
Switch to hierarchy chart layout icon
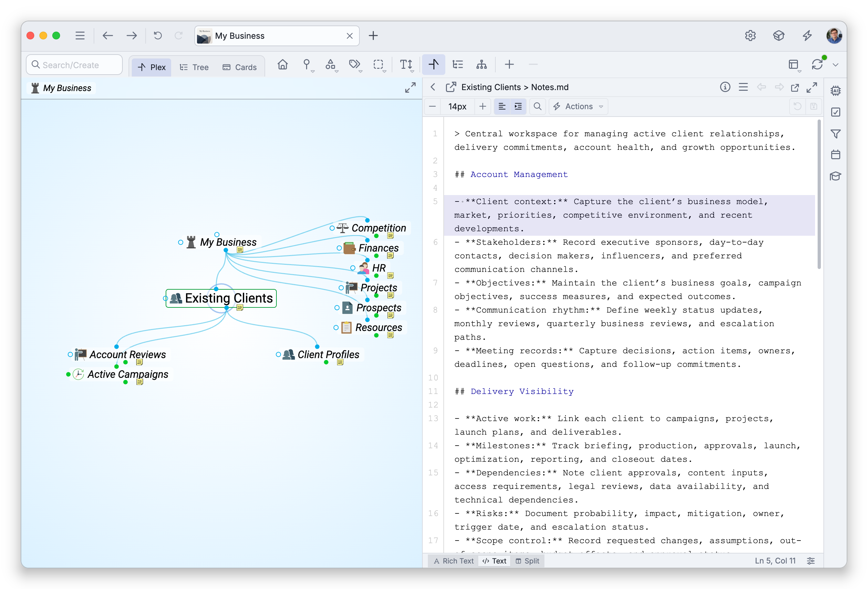[481, 65]
